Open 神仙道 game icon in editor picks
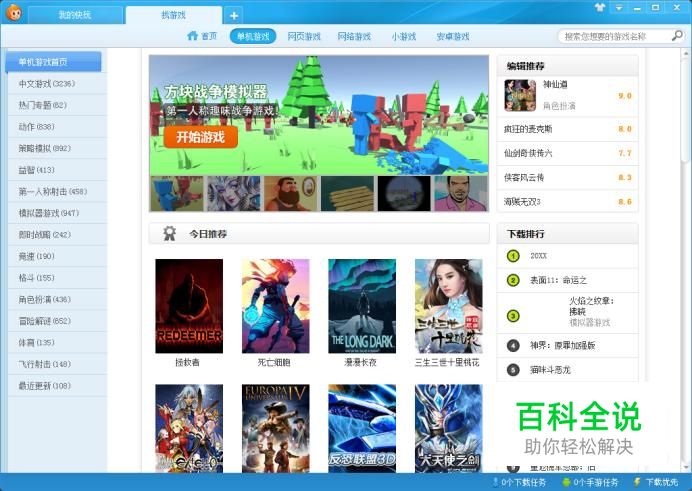The image size is (692, 491). [x=520, y=96]
